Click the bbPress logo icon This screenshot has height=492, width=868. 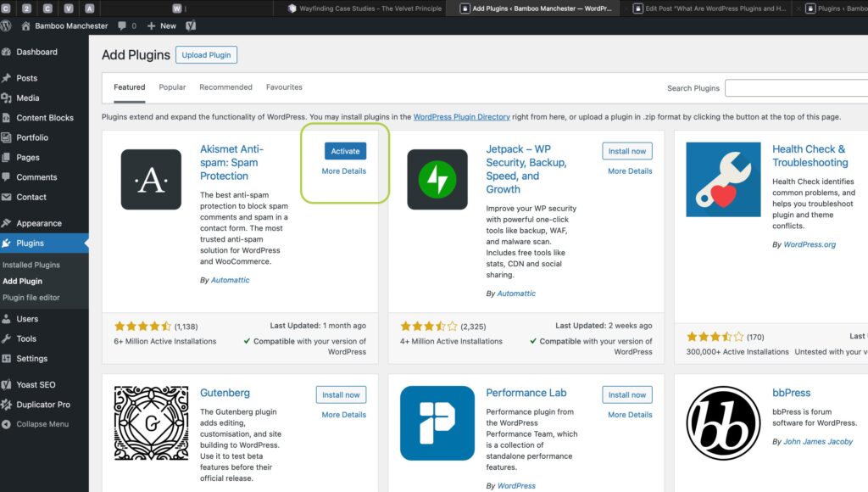tap(723, 423)
